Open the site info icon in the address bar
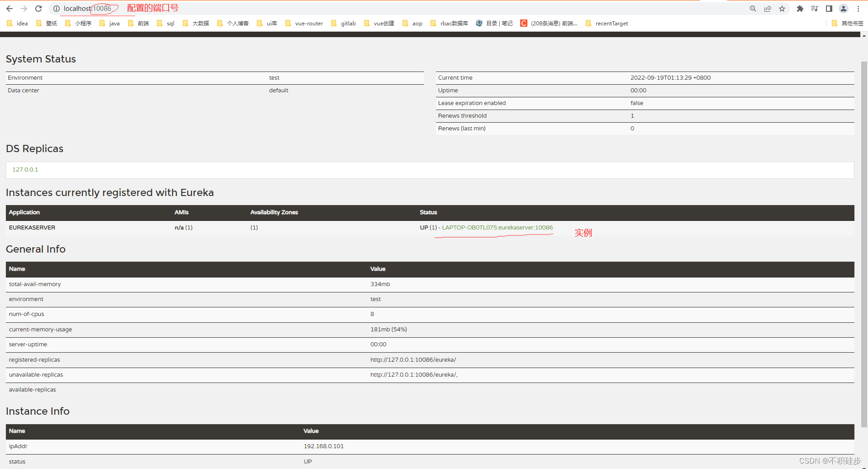 (x=57, y=9)
